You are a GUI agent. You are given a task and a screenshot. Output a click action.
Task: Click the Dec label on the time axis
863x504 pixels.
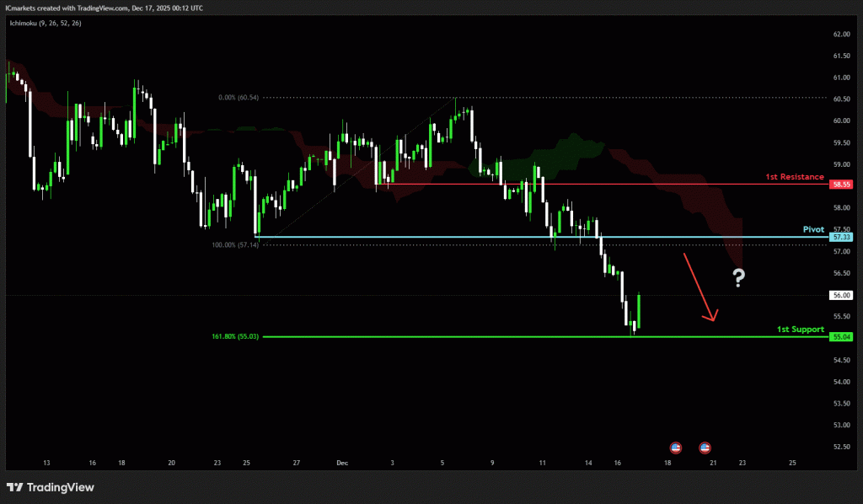342,463
